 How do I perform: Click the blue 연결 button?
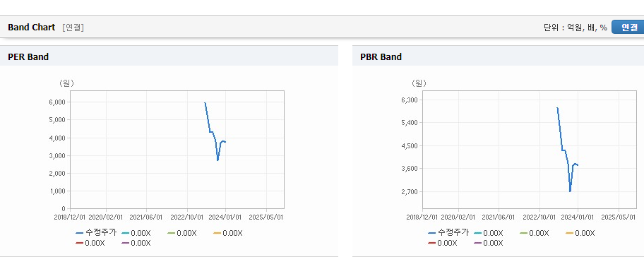[x=628, y=27]
